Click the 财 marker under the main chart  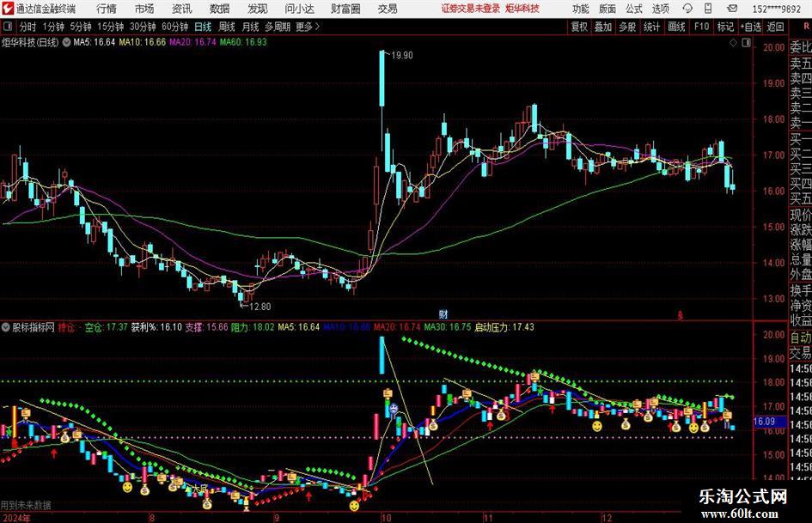point(443,313)
